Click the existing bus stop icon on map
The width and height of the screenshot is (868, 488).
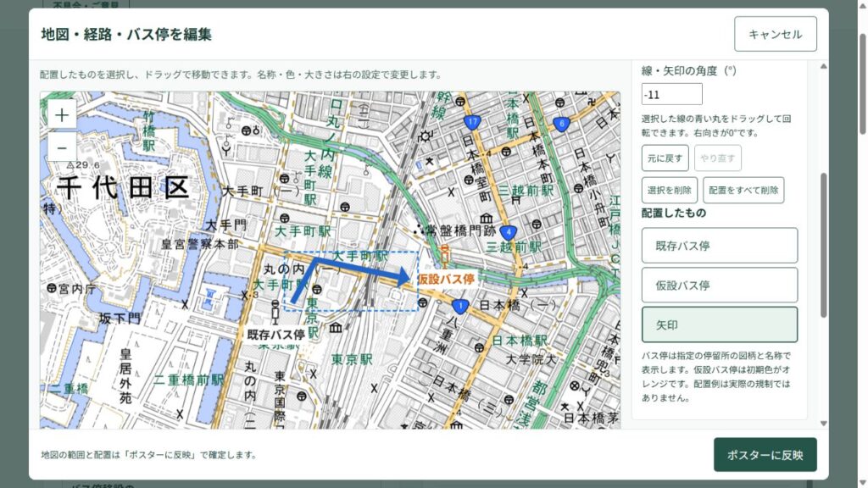point(275,313)
